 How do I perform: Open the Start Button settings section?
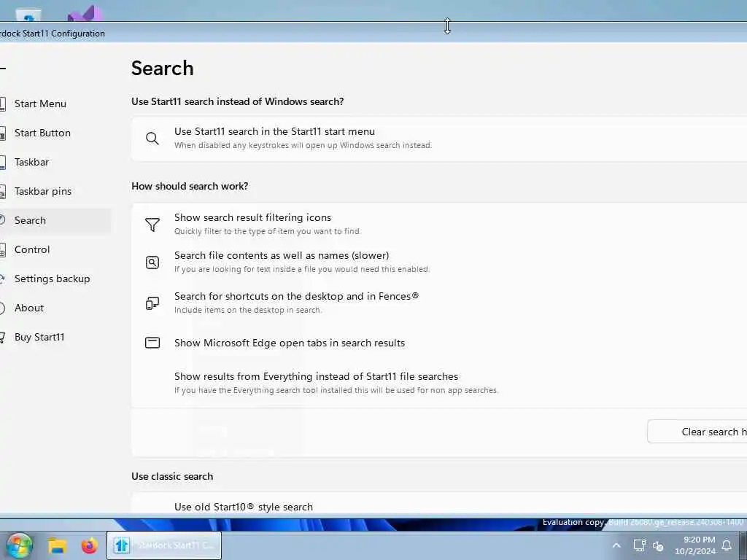point(42,133)
